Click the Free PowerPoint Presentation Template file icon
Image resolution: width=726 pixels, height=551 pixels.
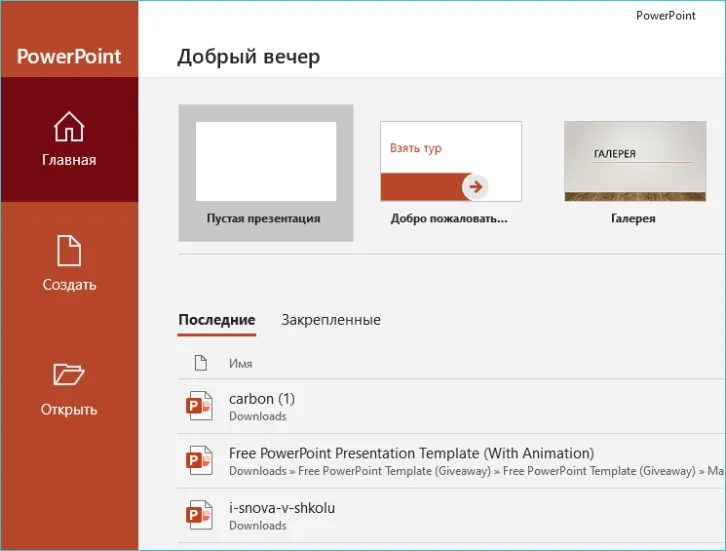coord(199,460)
